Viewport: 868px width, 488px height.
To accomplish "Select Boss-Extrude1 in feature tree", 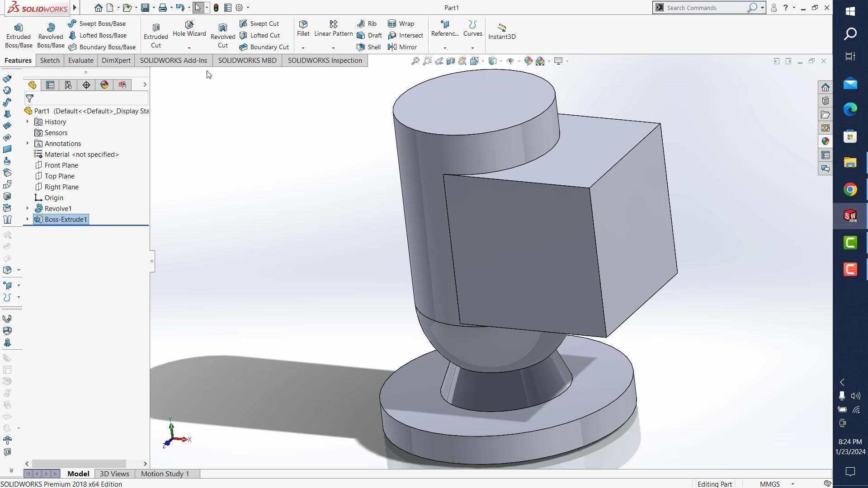I will (x=66, y=220).
